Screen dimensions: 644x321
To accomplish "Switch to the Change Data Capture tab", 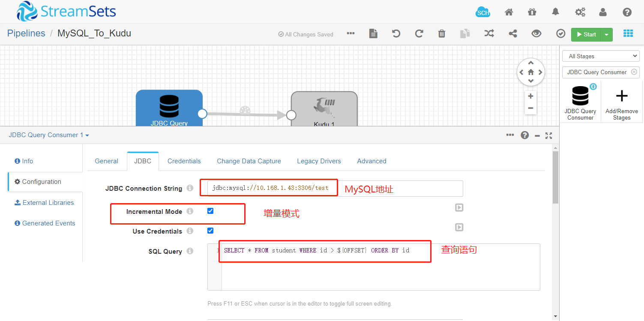I will [x=249, y=161].
